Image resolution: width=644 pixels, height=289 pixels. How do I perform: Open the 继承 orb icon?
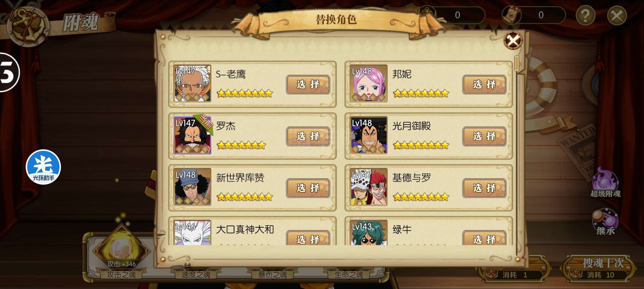(605, 222)
